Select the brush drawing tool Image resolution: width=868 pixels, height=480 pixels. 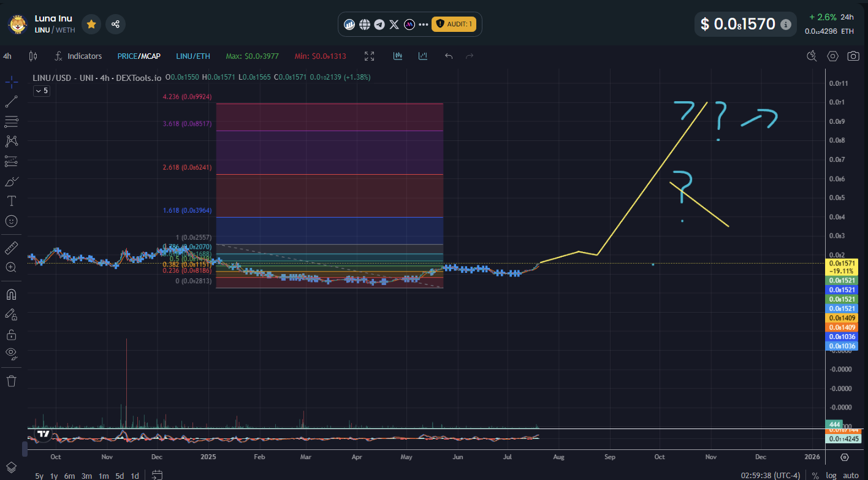click(x=11, y=181)
